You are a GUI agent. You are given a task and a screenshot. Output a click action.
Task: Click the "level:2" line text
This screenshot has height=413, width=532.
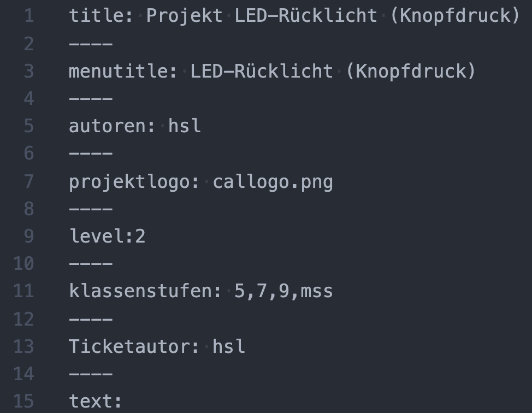click(x=107, y=236)
